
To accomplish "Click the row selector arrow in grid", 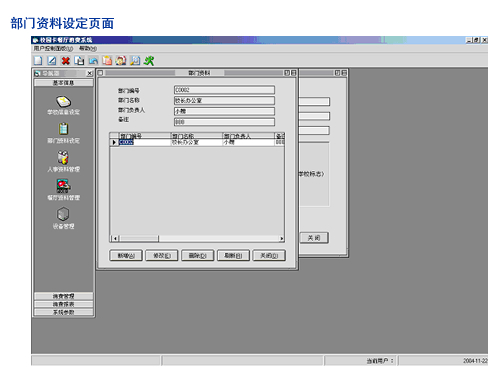I will [x=114, y=142].
